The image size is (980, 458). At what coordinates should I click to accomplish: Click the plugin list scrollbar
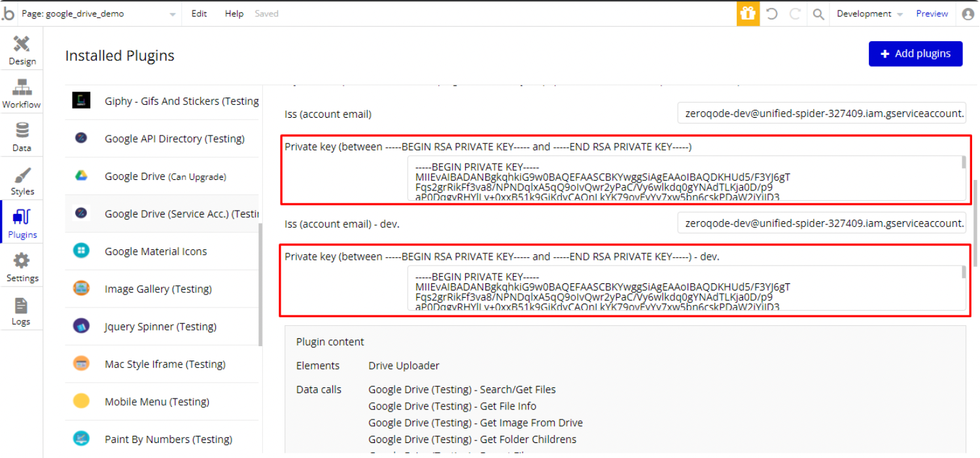tap(260, 284)
